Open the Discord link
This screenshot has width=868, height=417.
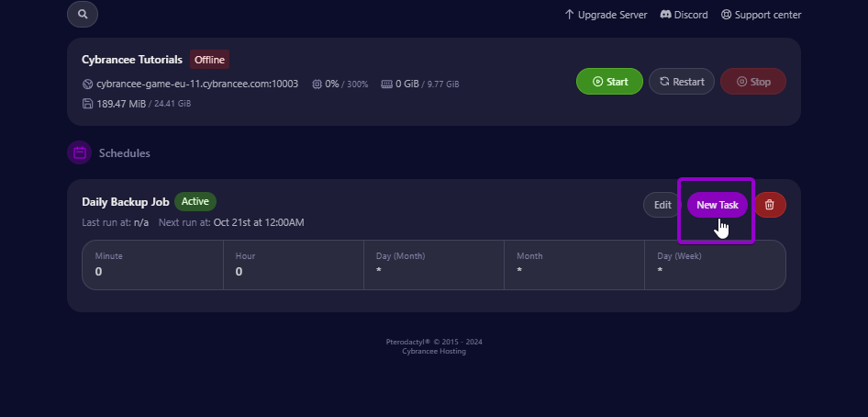tap(684, 15)
